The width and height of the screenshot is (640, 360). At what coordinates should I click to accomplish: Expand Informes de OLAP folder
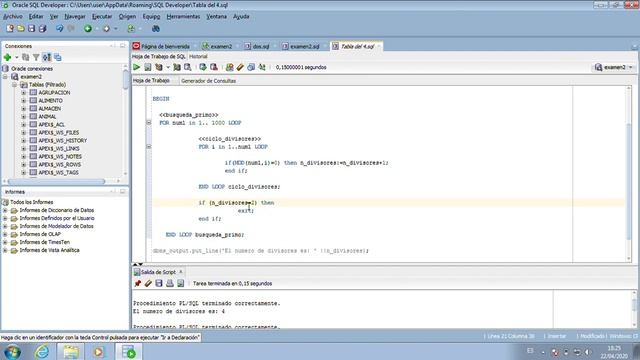click(x=5, y=234)
